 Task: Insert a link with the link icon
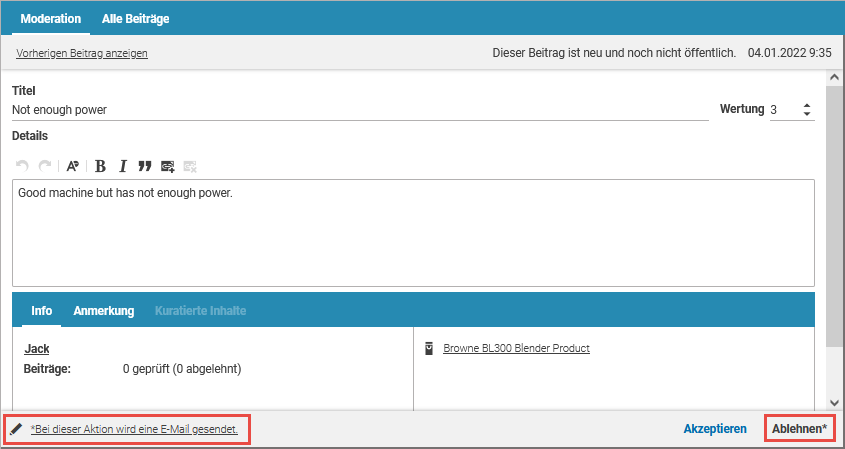(x=168, y=166)
